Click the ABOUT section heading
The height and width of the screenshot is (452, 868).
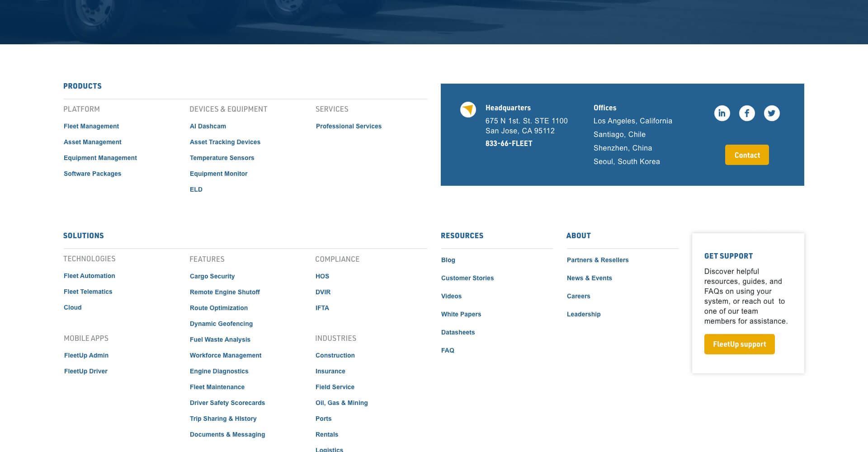click(579, 235)
